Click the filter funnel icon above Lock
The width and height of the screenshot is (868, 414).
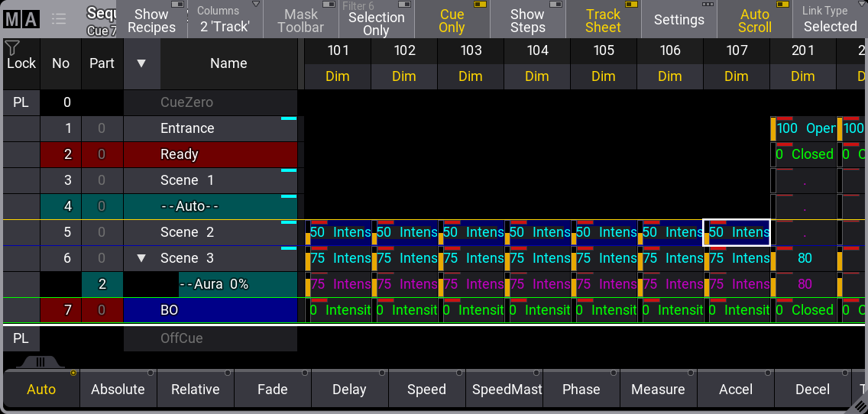(12, 48)
